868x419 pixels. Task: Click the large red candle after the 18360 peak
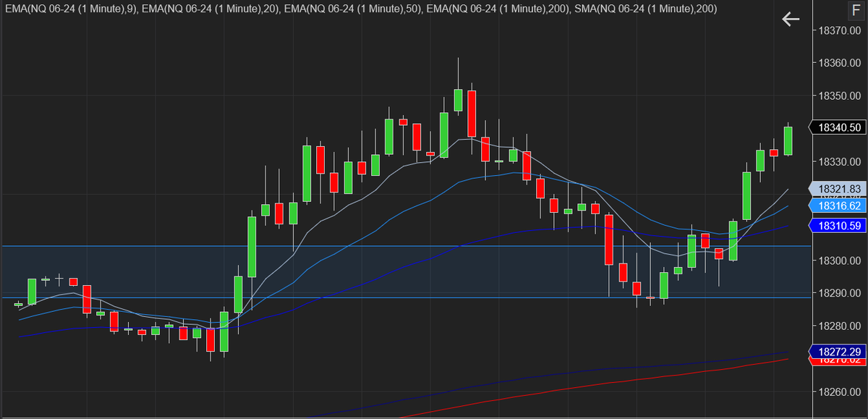pos(472,114)
